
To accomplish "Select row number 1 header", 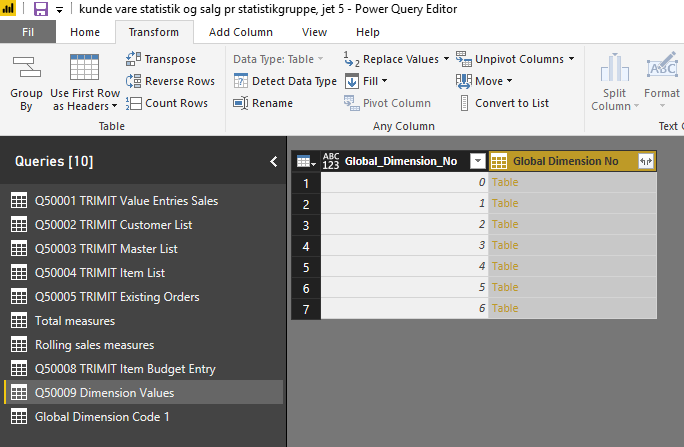I will point(306,183).
